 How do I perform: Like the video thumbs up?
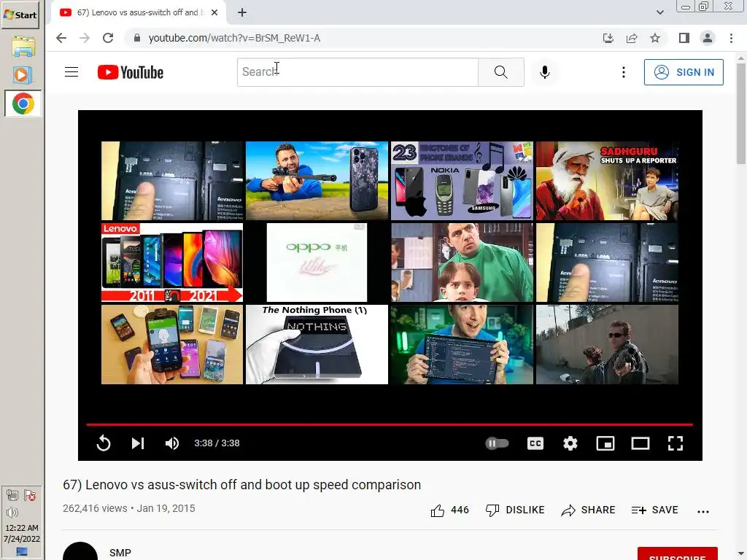(449, 510)
